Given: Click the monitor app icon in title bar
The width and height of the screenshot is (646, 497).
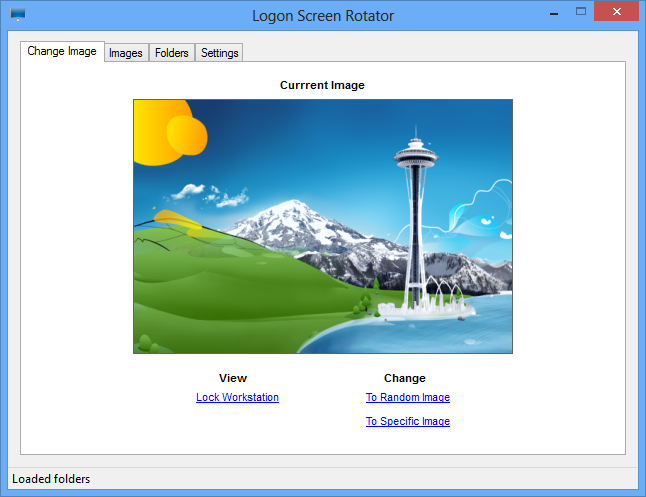Looking at the screenshot, I should pyautogui.click(x=18, y=14).
